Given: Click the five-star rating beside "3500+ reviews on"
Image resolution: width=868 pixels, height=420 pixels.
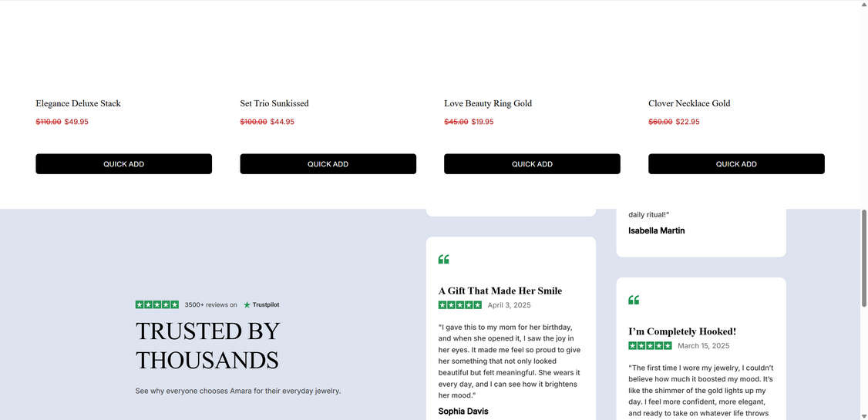Looking at the screenshot, I should 157,305.
